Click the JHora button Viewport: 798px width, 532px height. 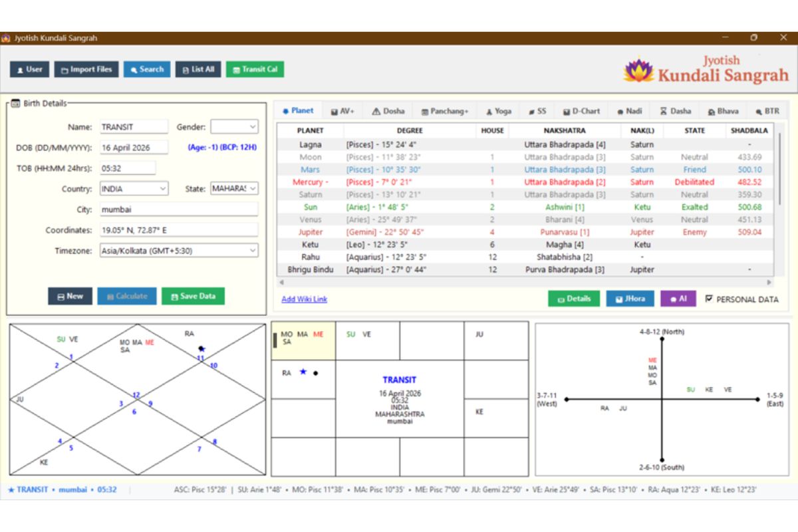pyautogui.click(x=630, y=299)
